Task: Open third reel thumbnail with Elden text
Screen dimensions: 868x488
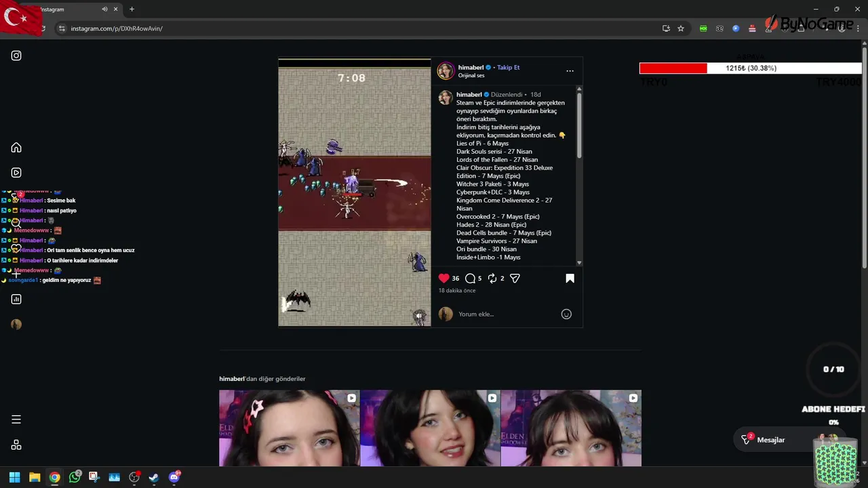Action: (x=571, y=428)
